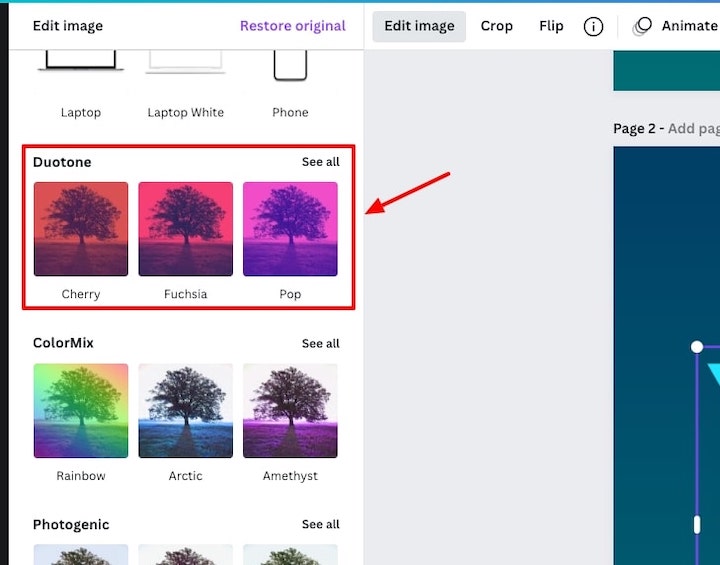The width and height of the screenshot is (720, 565).
Task: Click the info circle icon in toolbar
Action: 593,27
